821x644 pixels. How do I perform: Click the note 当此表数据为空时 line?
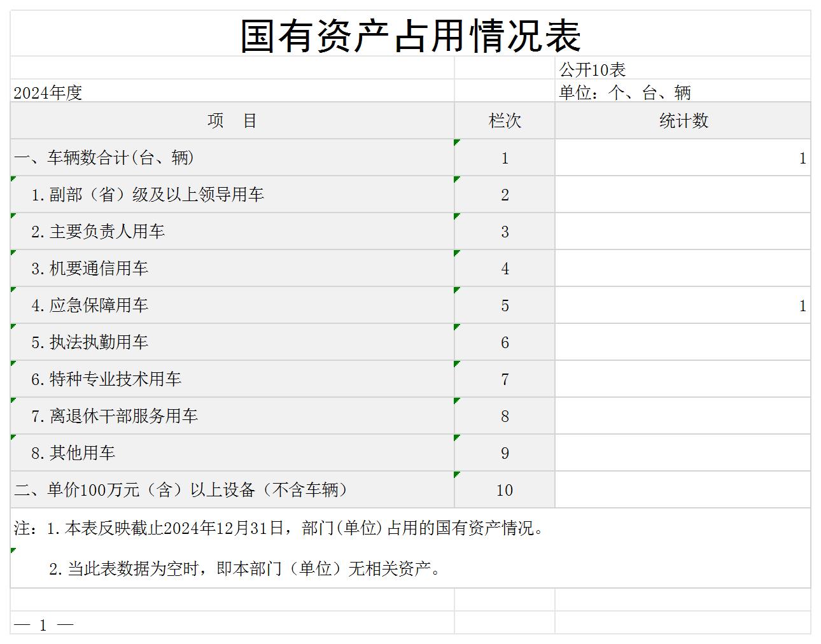(245, 568)
